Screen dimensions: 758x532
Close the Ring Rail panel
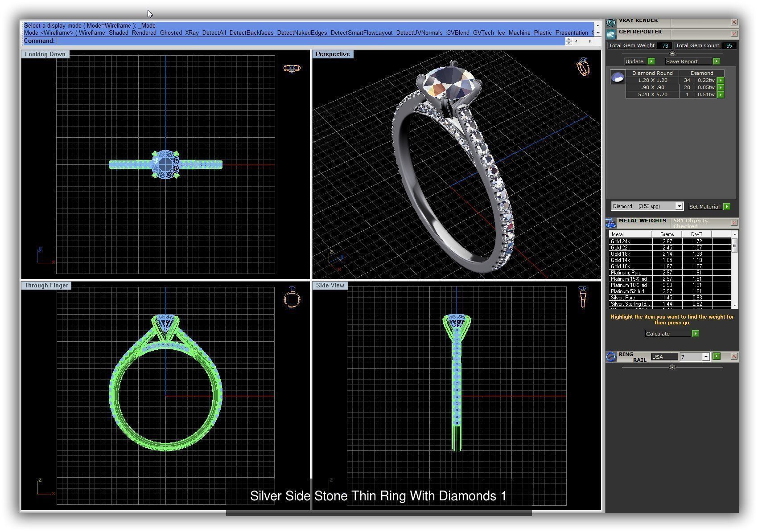(734, 356)
